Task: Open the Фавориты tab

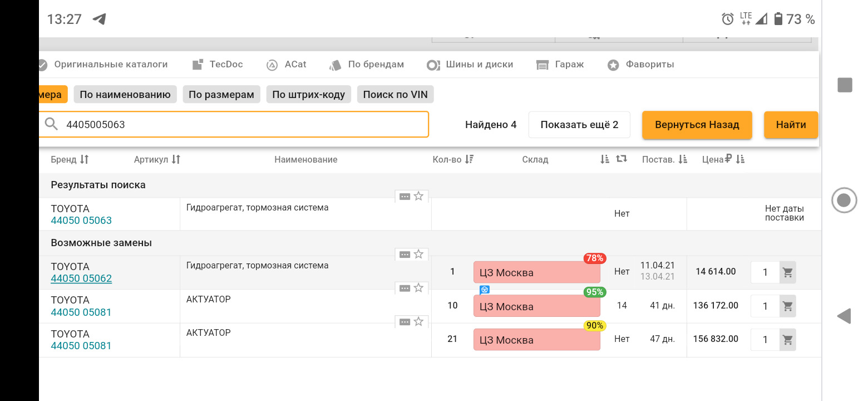Action: point(640,65)
